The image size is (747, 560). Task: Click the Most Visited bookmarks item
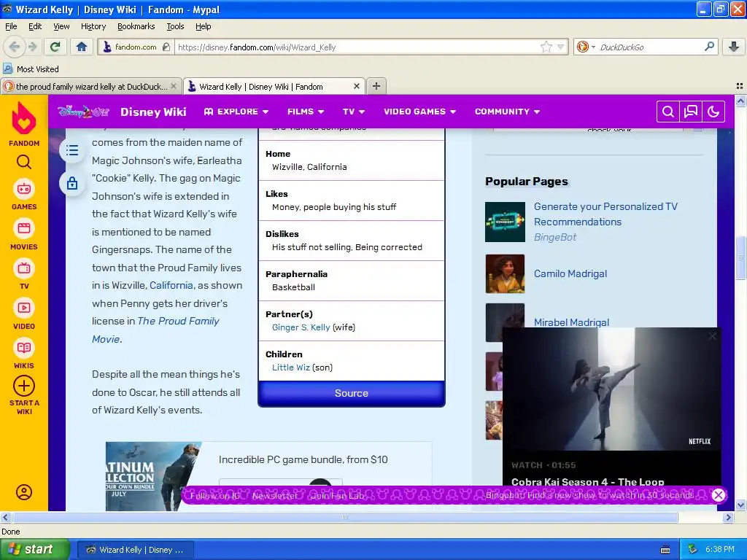coord(31,69)
